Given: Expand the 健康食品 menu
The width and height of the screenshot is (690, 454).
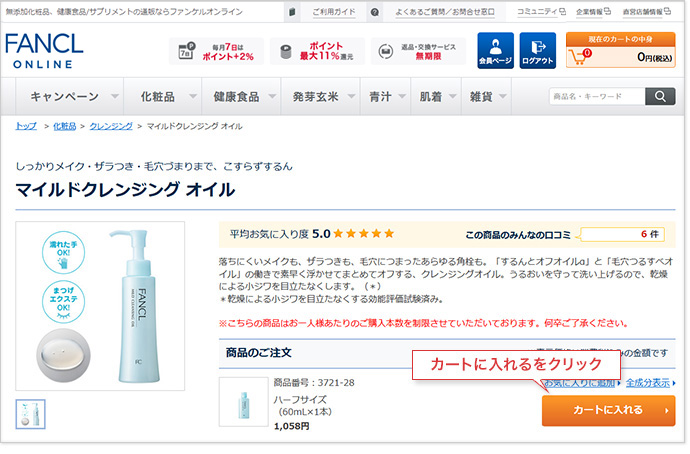Looking at the screenshot, I should 241,96.
